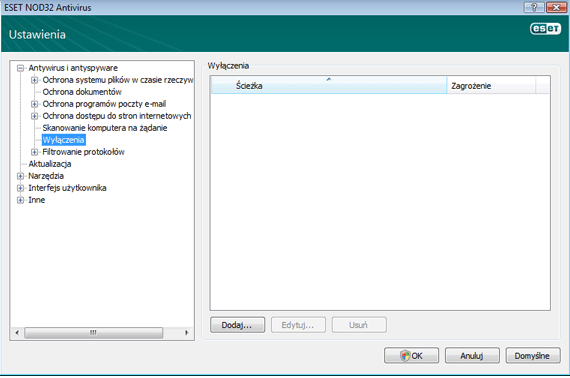This screenshot has height=378, width=570.
Task: Select Inne in the settings tree
Action: [37, 200]
